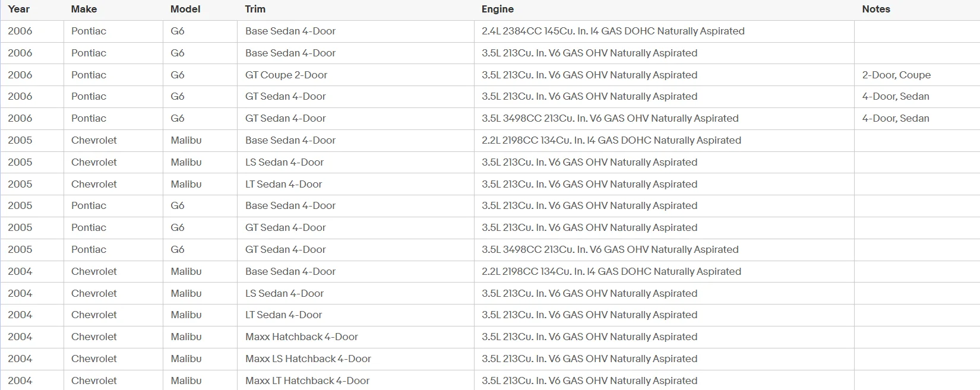Select the "2.4L 2384CC 145Cu. In. I4" engine cell

613,31
